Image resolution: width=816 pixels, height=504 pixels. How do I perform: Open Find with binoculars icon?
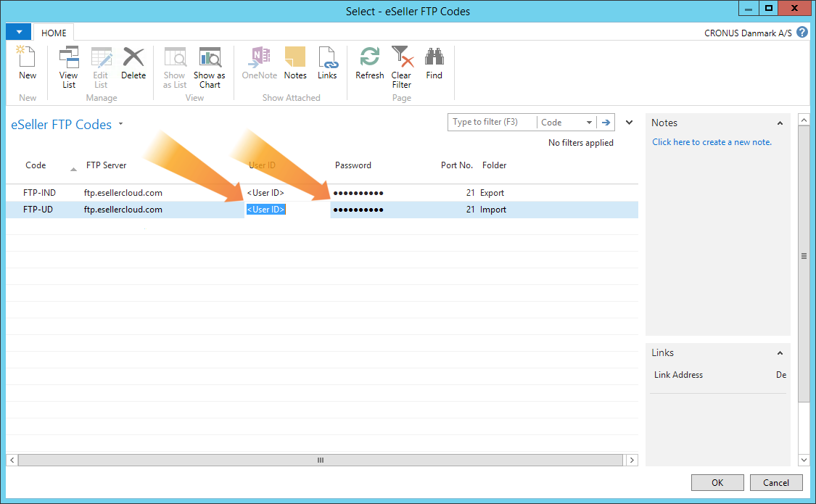click(434, 63)
